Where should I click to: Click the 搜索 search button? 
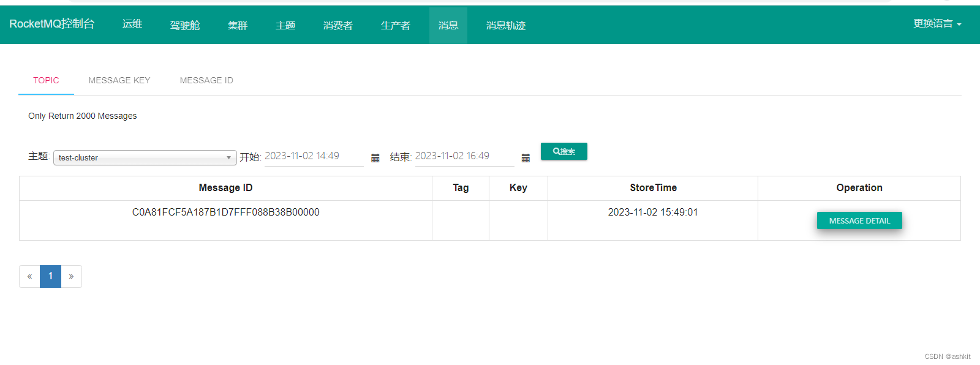tap(564, 151)
